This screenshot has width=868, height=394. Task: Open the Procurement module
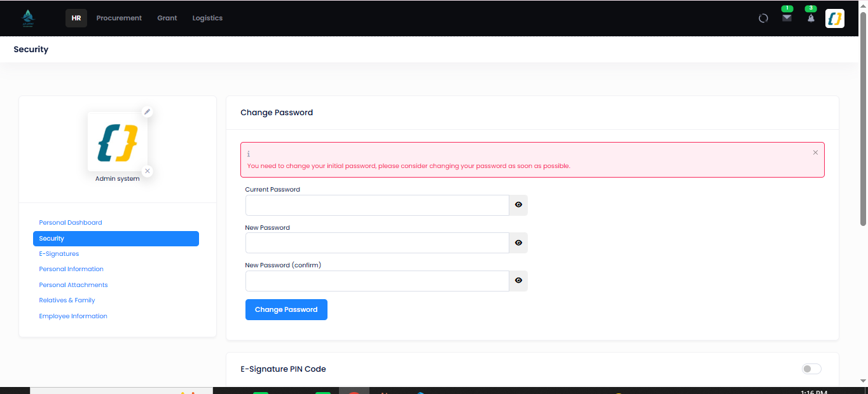119,18
